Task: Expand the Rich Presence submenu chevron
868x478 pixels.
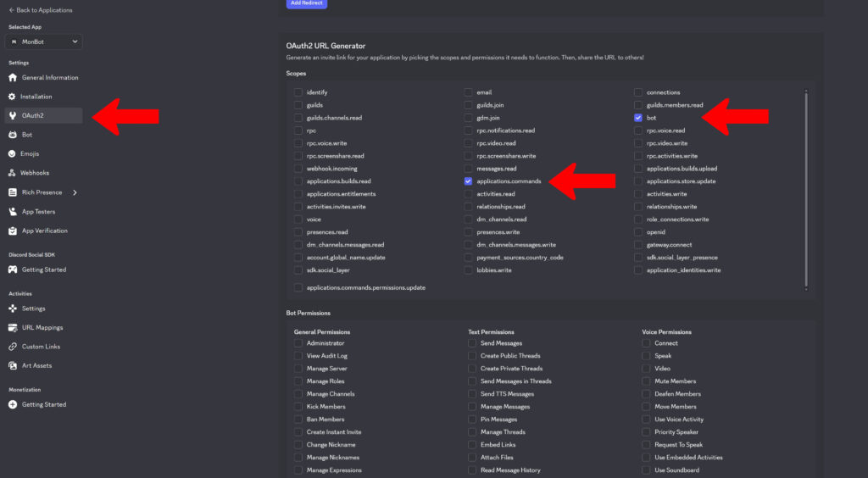Action: pos(75,192)
